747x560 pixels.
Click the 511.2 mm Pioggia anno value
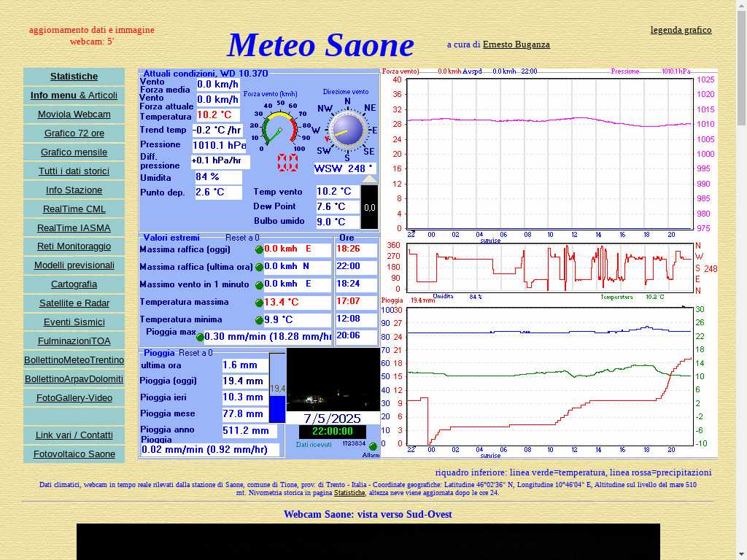[249, 431]
